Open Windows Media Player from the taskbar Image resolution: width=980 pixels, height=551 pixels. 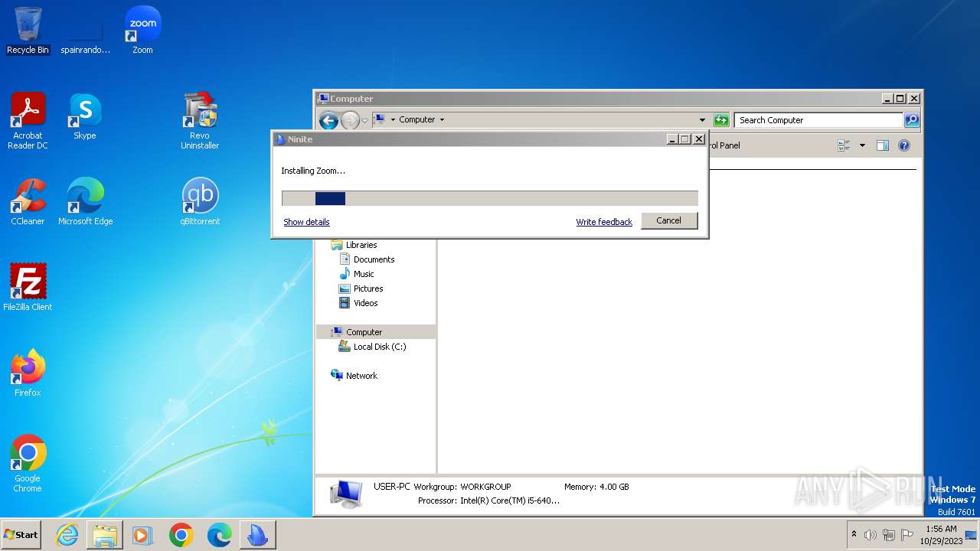click(x=142, y=535)
